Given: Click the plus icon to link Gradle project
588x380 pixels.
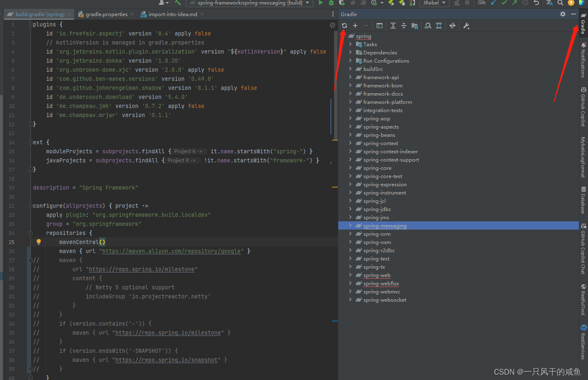Looking at the screenshot, I should [x=355, y=26].
